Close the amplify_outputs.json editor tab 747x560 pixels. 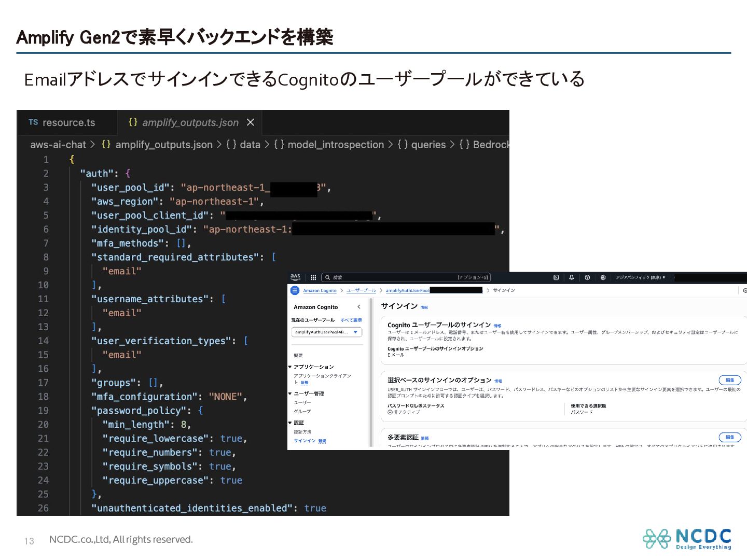tap(251, 122)
